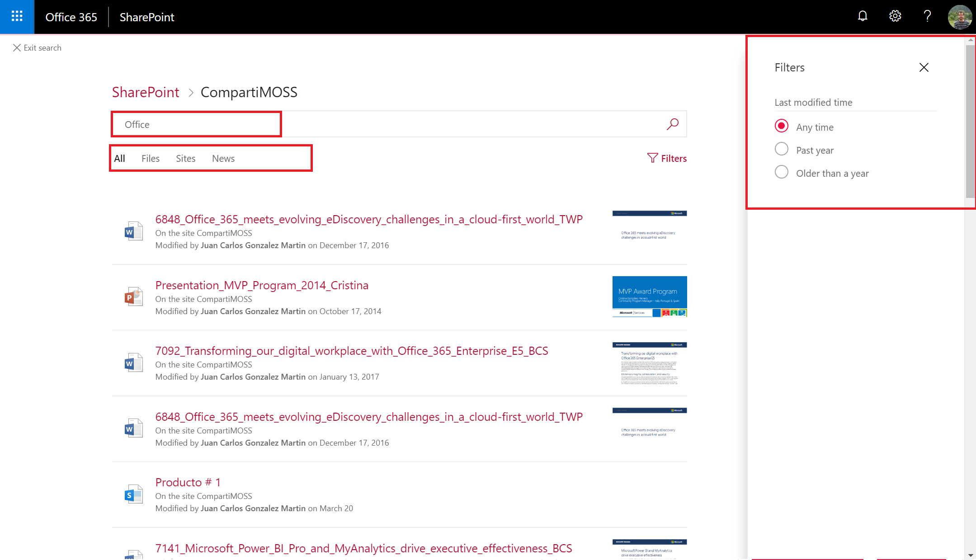This screenshot has width=976, height=560.
Task: Click SharePoint in the top bar
Action: [147, 17]
